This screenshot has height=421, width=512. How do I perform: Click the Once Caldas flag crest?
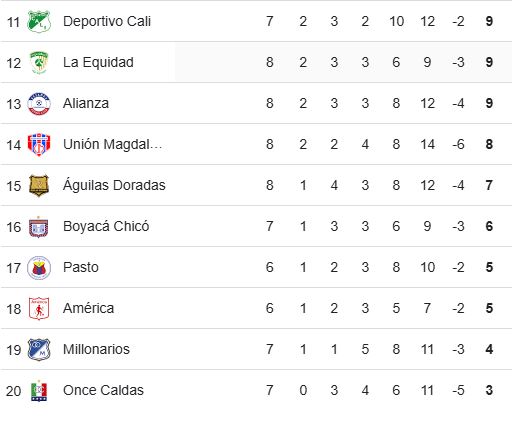(39, 391)
